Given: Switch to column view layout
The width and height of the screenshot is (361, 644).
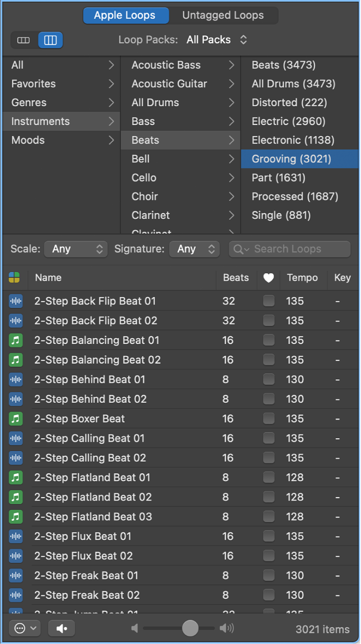Looking at the screenshot, I should pyautogui.click(x=51, y=40).
